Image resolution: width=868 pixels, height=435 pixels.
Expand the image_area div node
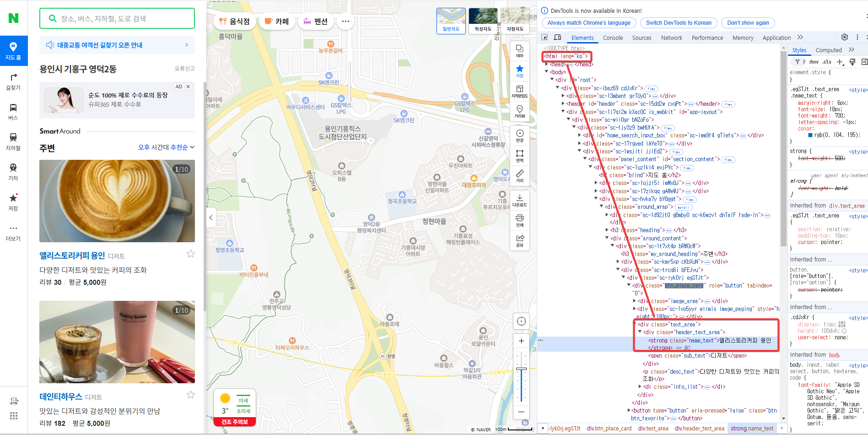tap(635, 301)
